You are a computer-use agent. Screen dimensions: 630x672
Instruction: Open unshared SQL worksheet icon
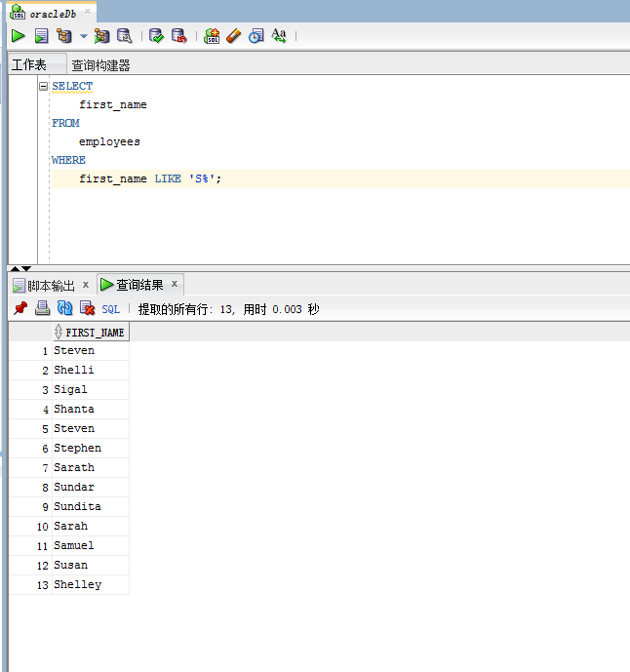212,36
